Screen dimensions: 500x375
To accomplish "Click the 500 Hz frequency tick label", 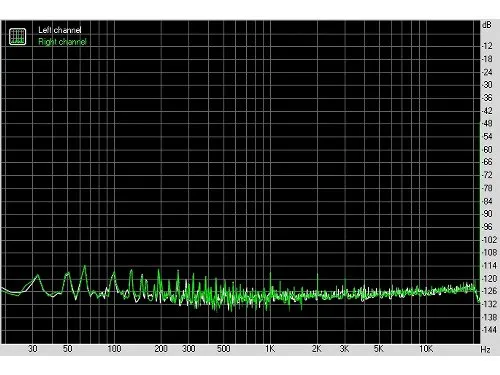I will click(223, 349).
